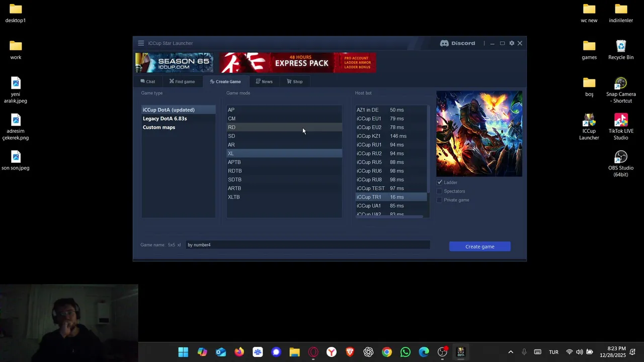Viewport: 644px width, 362px height.
Task: Open the ICCup Launcher desktop shortcut
Action: [x=589, y=127]
